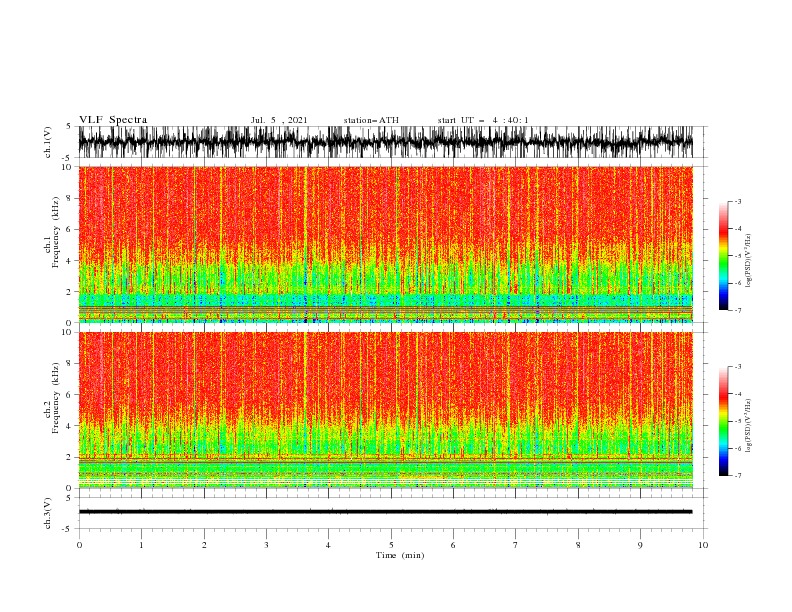Click time axis tick label "0"

coord(79,545)
